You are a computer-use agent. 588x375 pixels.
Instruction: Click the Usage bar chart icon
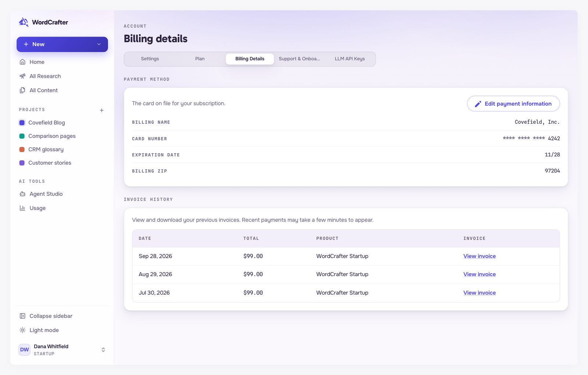point(22,208)
